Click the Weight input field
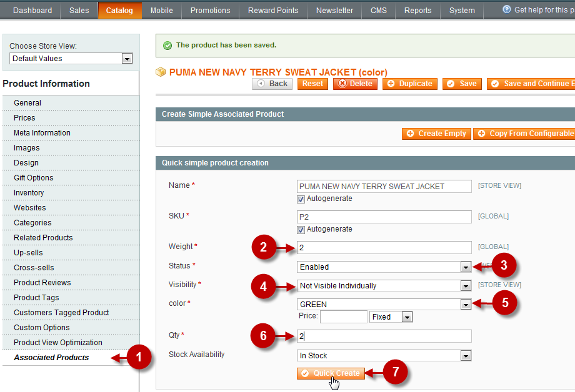The width and height of the screenshot is (575, 392). [384, 247]
